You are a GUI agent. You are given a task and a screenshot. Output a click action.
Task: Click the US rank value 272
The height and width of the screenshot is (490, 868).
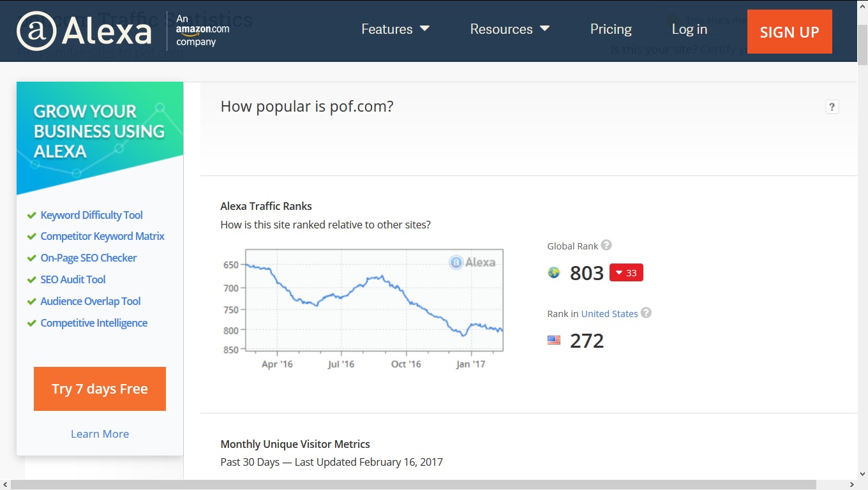[587, 341]
